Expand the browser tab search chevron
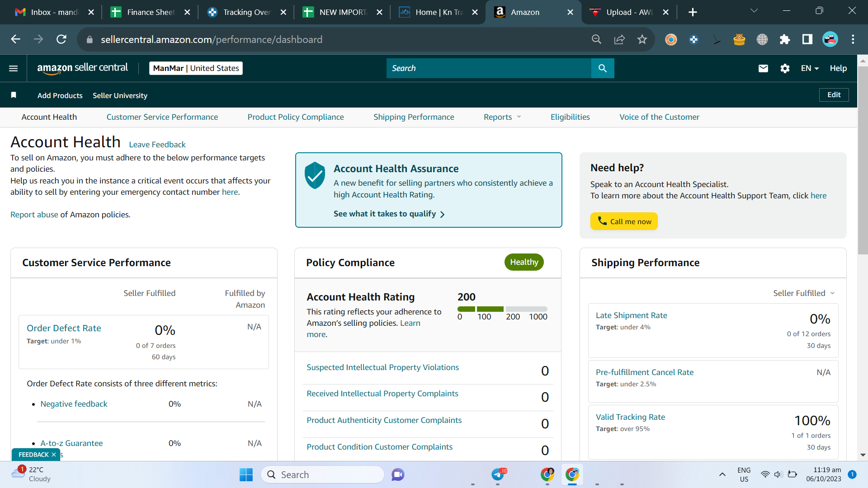 [754, 11]
